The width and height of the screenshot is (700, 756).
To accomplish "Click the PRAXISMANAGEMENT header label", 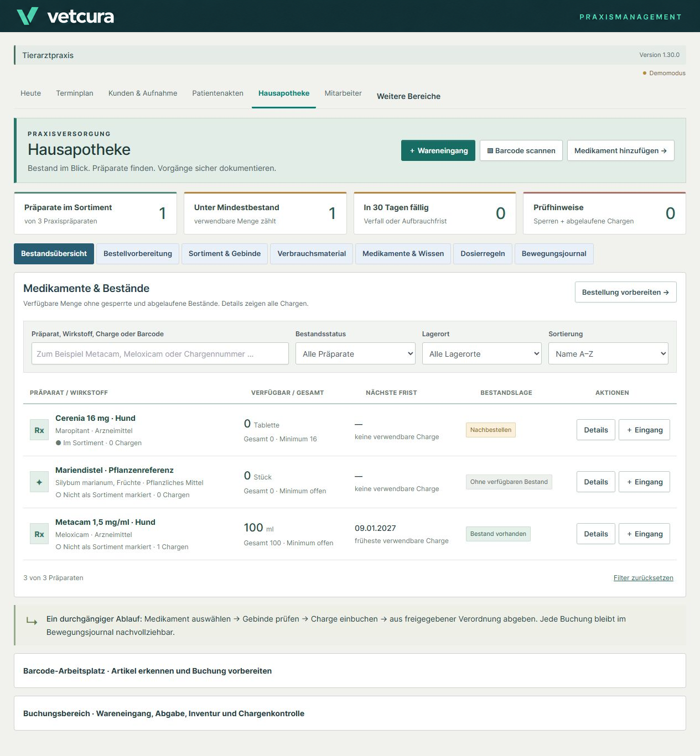I will click(x=630, y=17).
